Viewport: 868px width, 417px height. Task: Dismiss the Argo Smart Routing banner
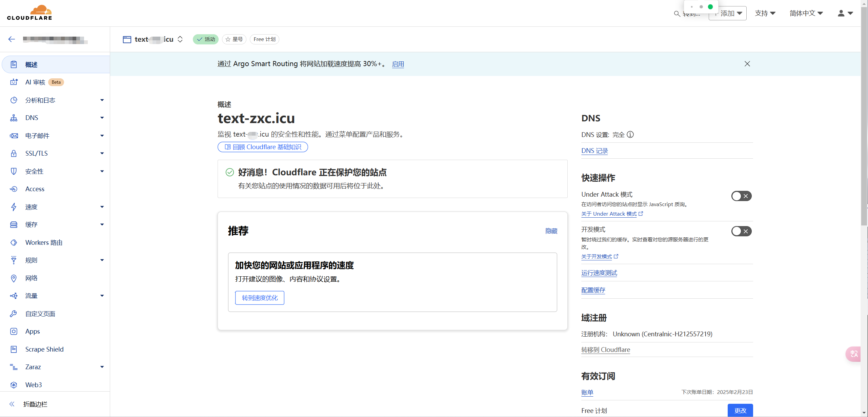[x=747, y=64]
